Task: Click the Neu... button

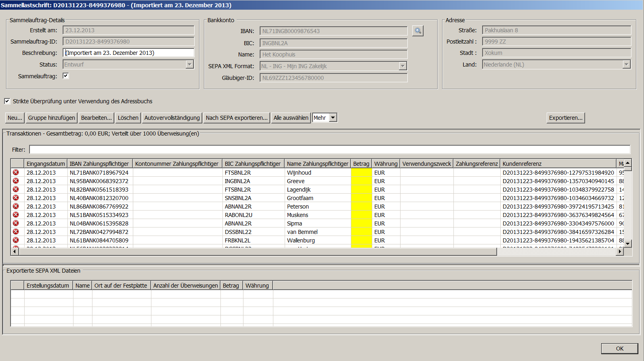Action: (x=15, y=118)
